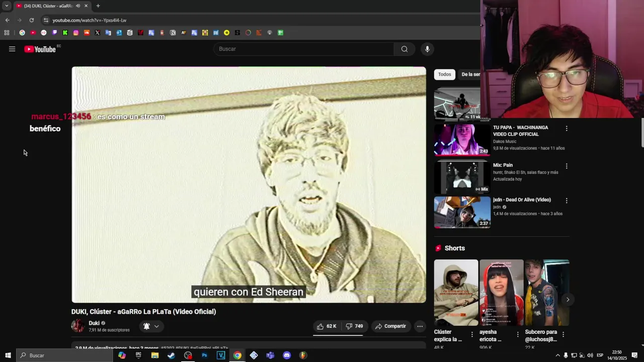This screenshot has width=644, height=362.
Task: Click the jxdn - Dead Or Alive title
Action: (x=522, y=200)
